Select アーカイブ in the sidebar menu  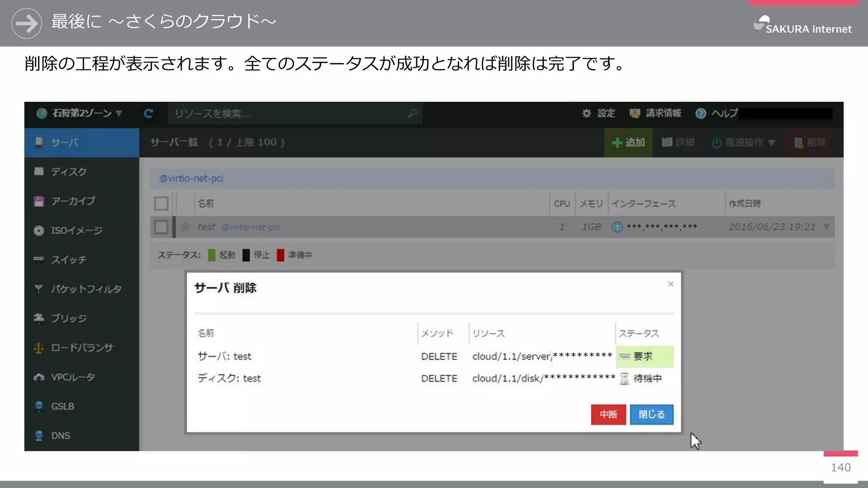click(x=82, y=201)
